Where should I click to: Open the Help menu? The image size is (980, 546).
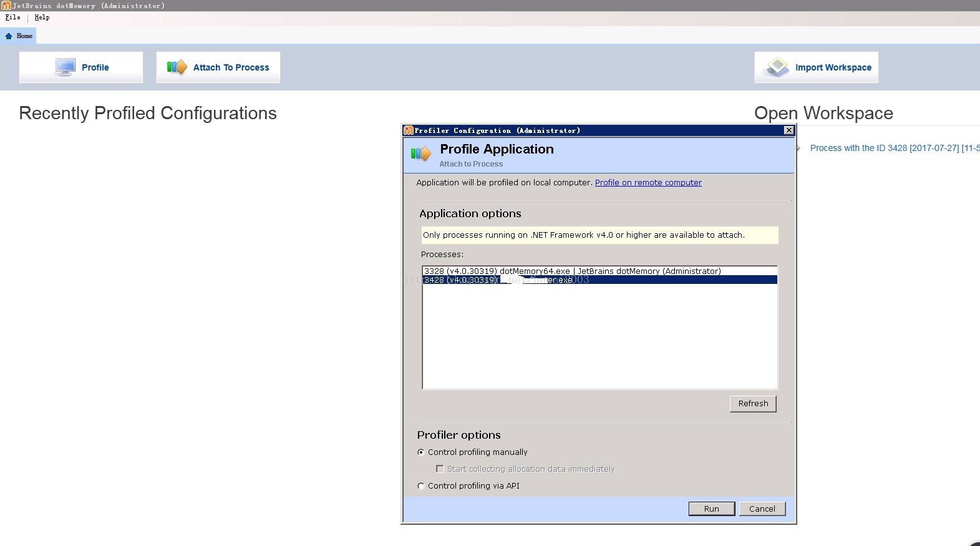[42, 17]
